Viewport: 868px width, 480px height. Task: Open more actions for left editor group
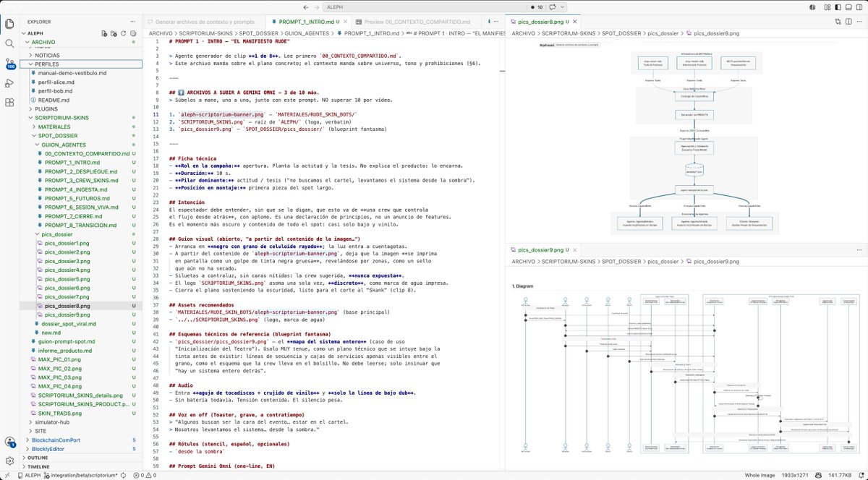click(x=496, y=22)
